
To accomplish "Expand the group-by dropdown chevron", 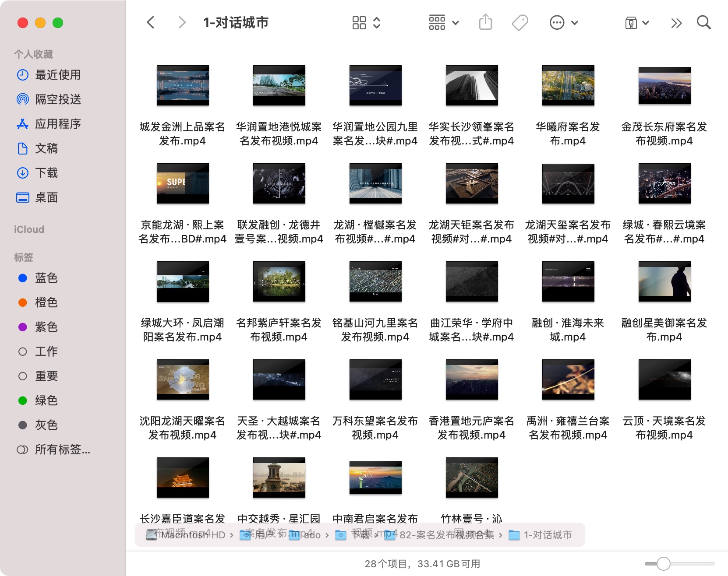I will pyautogui.click(x=456, y=22).
